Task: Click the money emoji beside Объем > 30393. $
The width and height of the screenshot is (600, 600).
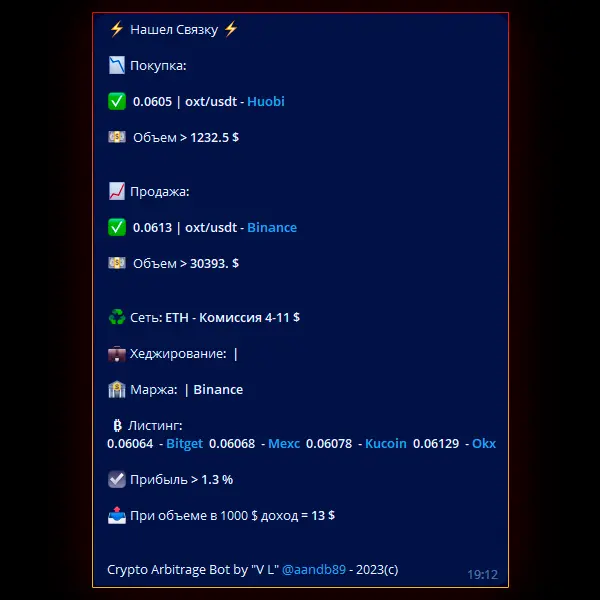Action: coord(117,263)
